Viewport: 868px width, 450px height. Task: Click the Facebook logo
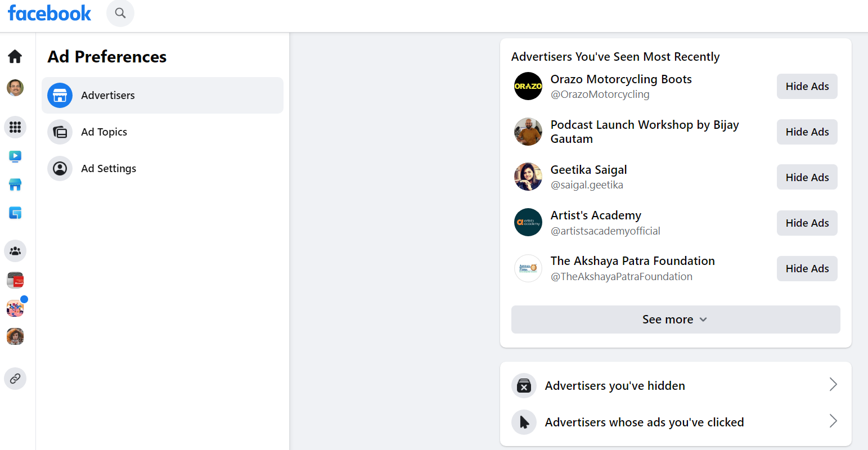coord(50,13)
